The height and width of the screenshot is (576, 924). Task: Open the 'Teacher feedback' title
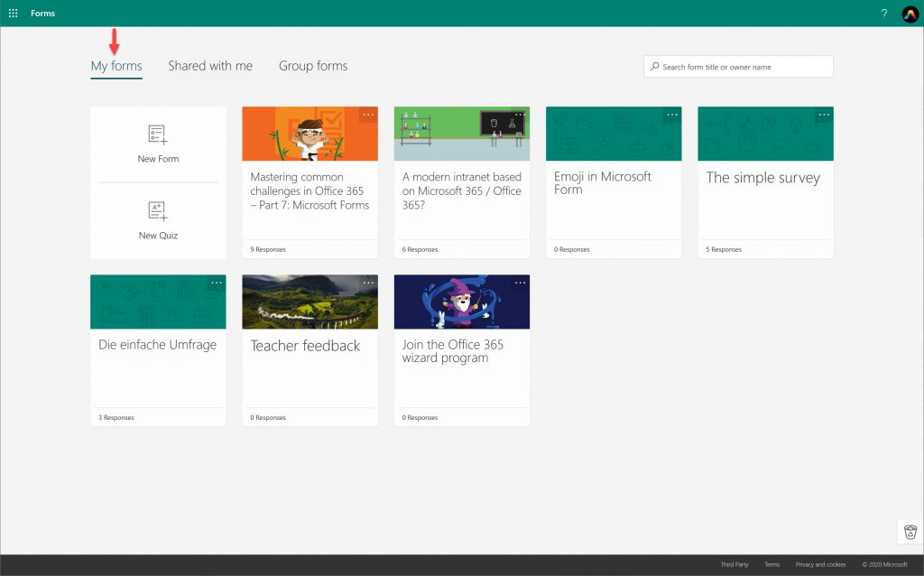click(305, 346)
